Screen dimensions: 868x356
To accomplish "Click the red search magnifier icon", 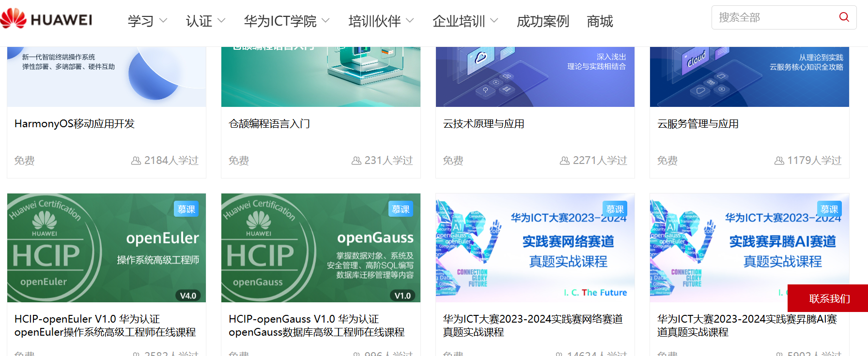I will point(844,17).
